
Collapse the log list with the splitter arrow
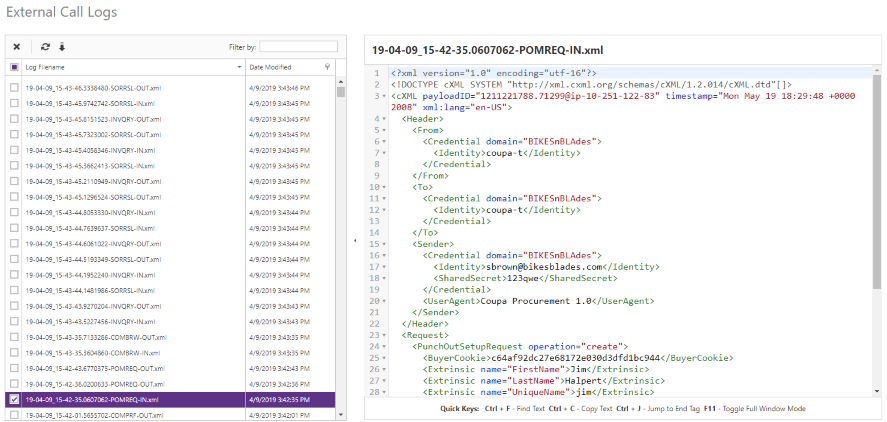click(x=355, y=241)
